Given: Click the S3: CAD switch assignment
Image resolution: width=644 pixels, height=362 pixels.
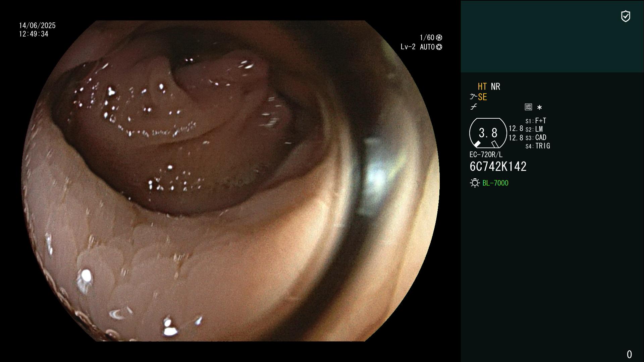Looking at the screenshot, I should pos(536,137).
